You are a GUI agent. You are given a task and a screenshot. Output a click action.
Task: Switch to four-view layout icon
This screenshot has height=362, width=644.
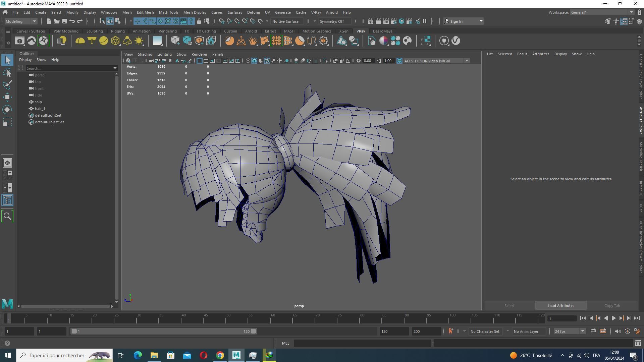pyautogui.click(x=7, y=175)
